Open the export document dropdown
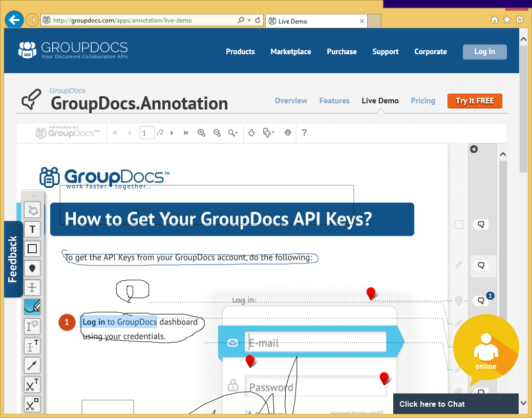Viewport: 532px width, 418px height. [x=269, y=133]
